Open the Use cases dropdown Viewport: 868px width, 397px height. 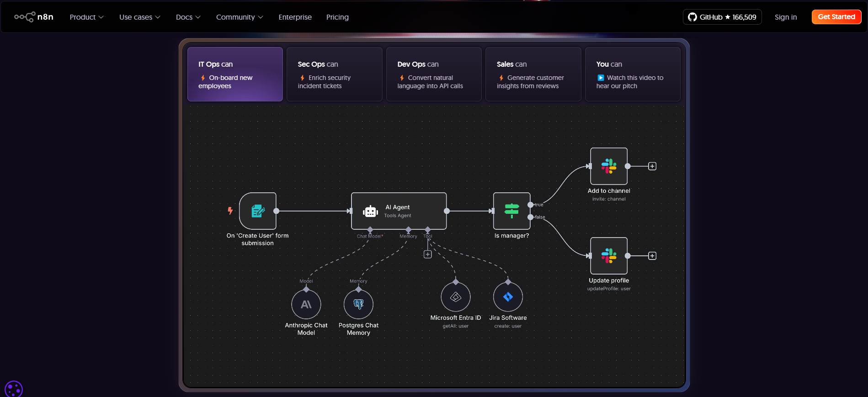(139, 17)
